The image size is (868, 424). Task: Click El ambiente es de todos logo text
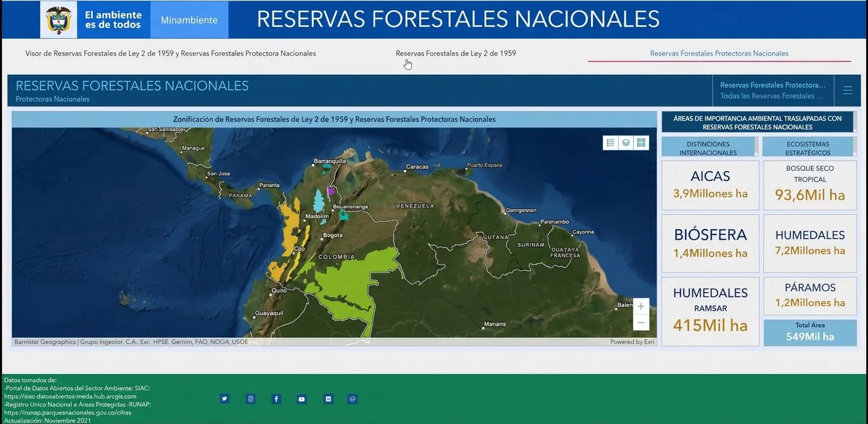113,20
